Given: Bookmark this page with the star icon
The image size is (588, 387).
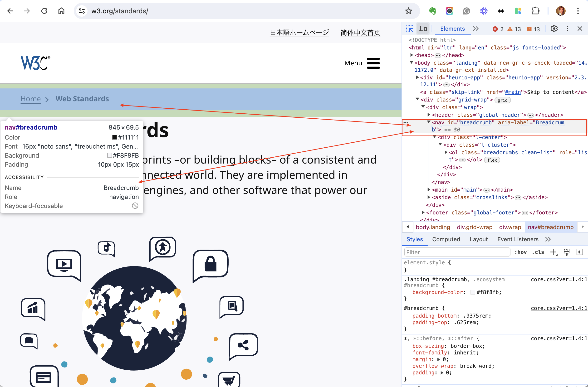Looking at the screenshot, I should pyautogui.click(x=408, y=11).
